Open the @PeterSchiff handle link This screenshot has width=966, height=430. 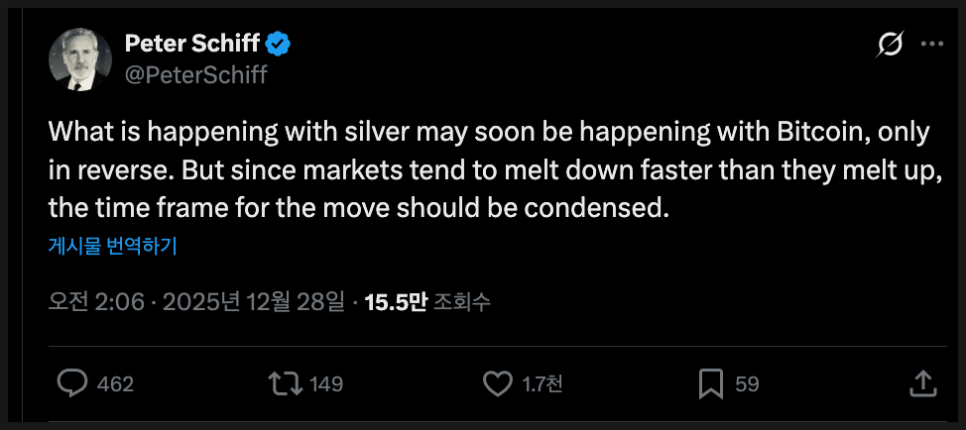click(x=195, y=73)
